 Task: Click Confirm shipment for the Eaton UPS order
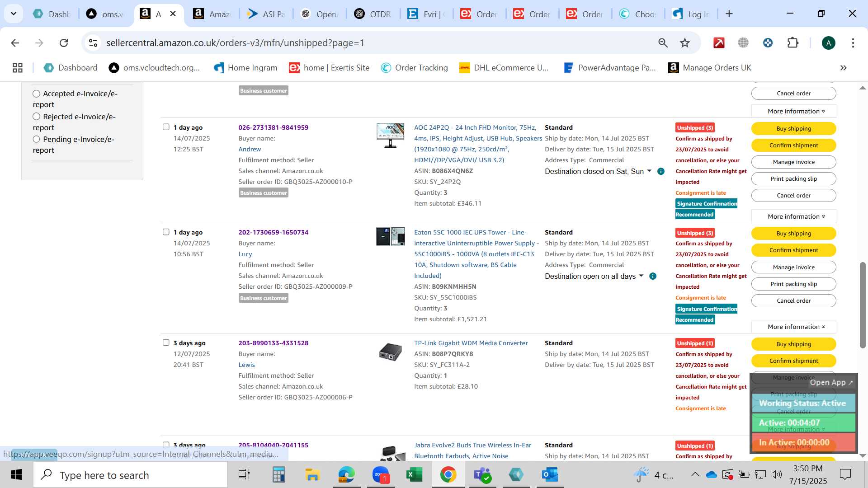793,250
